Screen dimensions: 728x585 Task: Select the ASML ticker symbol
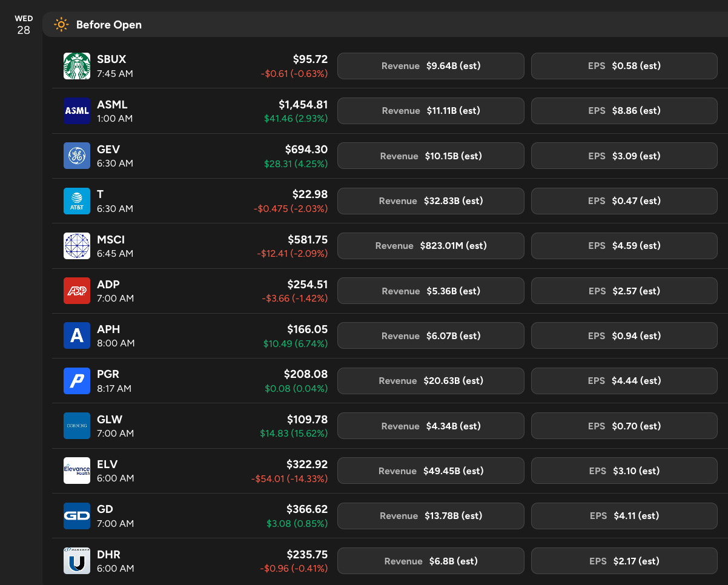pos(112,104)
